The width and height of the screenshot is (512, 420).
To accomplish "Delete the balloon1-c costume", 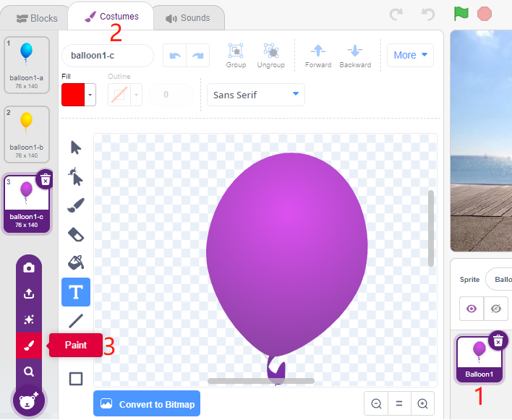I will pos(45,179).
